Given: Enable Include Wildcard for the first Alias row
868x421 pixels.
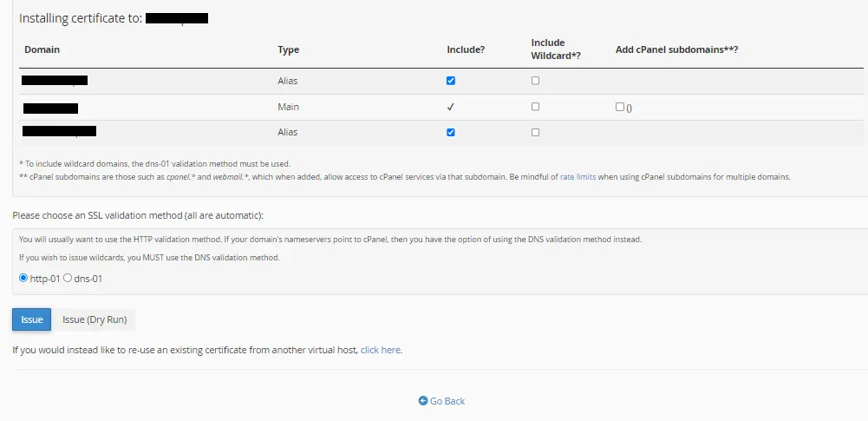Looking at the screenshot, I should coord(535,81).
